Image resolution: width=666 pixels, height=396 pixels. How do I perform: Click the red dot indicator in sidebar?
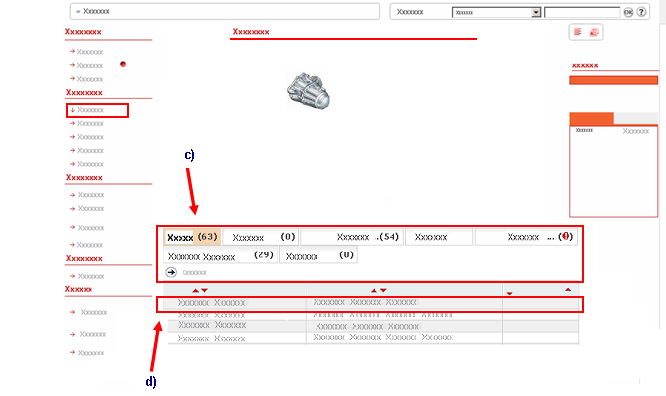(123, 64)
